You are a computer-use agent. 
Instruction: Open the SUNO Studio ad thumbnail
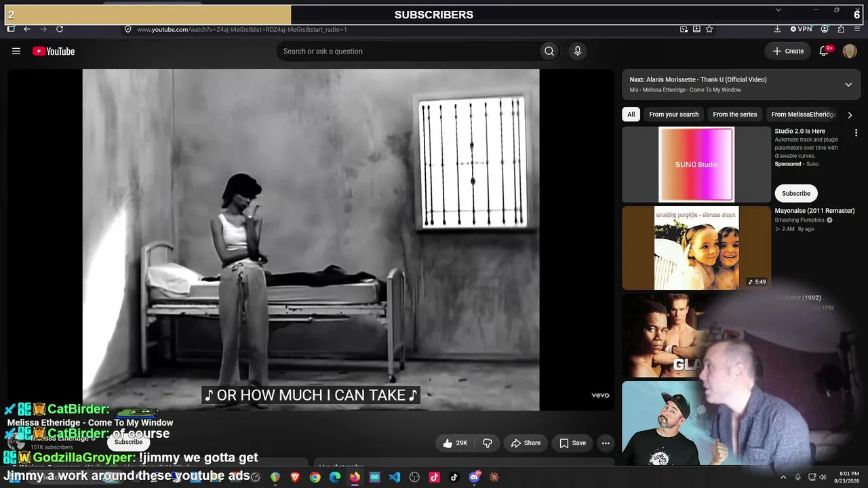[696, 165]
